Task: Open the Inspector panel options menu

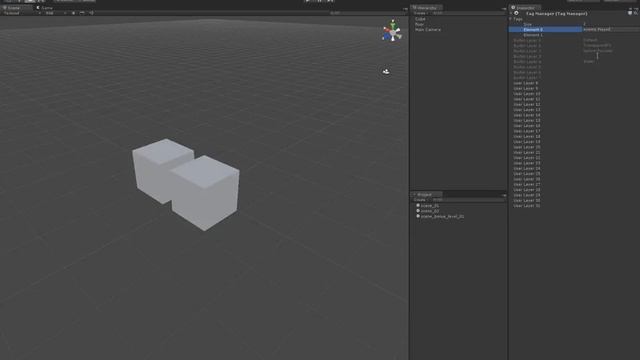Action: pos(635,8)
